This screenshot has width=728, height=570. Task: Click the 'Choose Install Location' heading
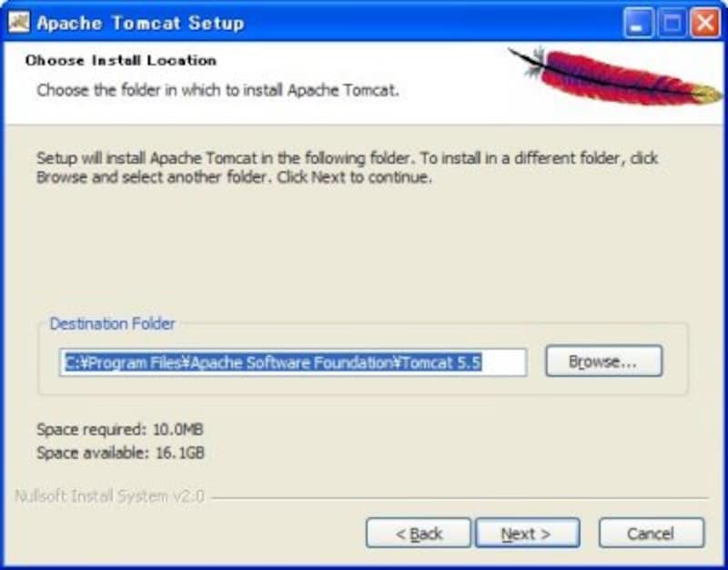pyautogui.click(x=121, y=60)
